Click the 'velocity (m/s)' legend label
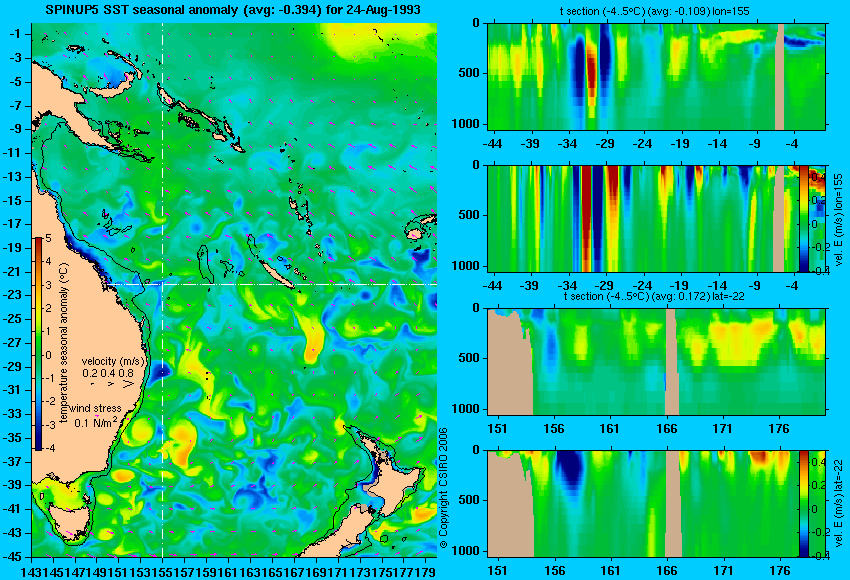Screen dimensions: 850x580 coord(113,361)
